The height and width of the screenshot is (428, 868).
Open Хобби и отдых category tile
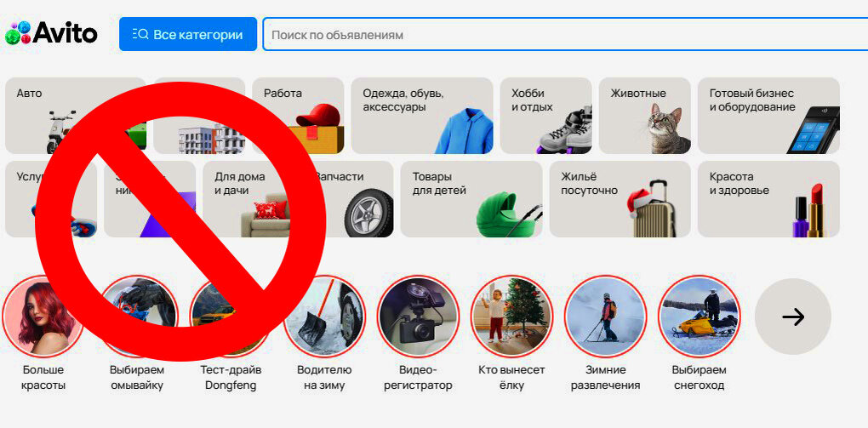tap(545, 116)
